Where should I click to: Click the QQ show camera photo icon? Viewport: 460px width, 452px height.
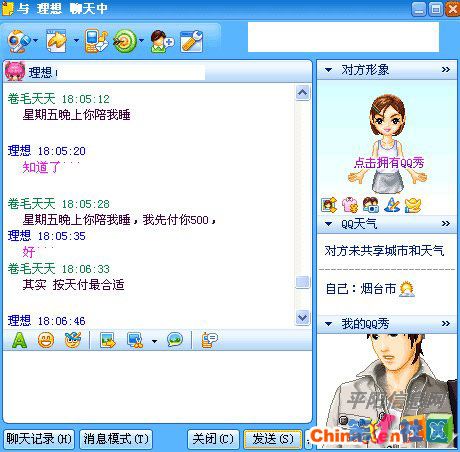coord(371,205)
